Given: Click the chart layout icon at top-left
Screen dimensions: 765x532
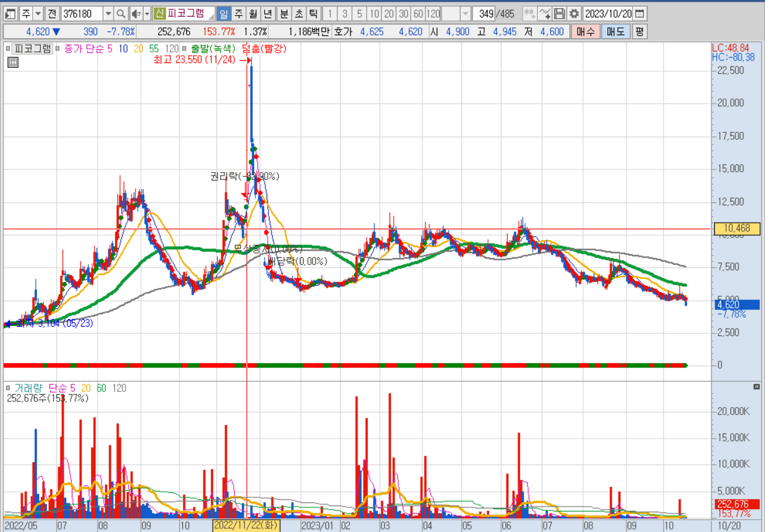Looking at the screenshot, I should coord(10,14).
